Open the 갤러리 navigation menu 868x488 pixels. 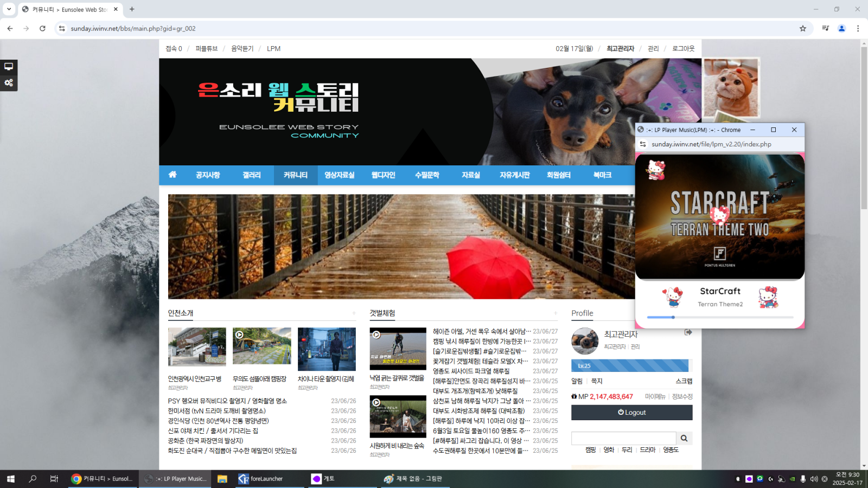pos(252,175)
